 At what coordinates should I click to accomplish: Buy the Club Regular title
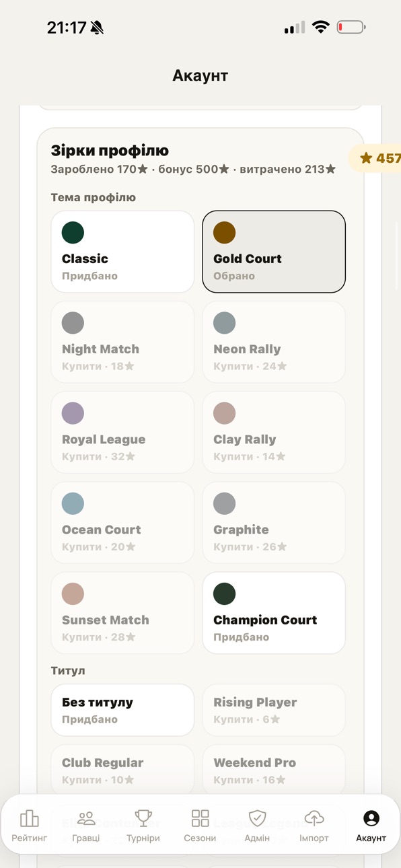point(122,770)
